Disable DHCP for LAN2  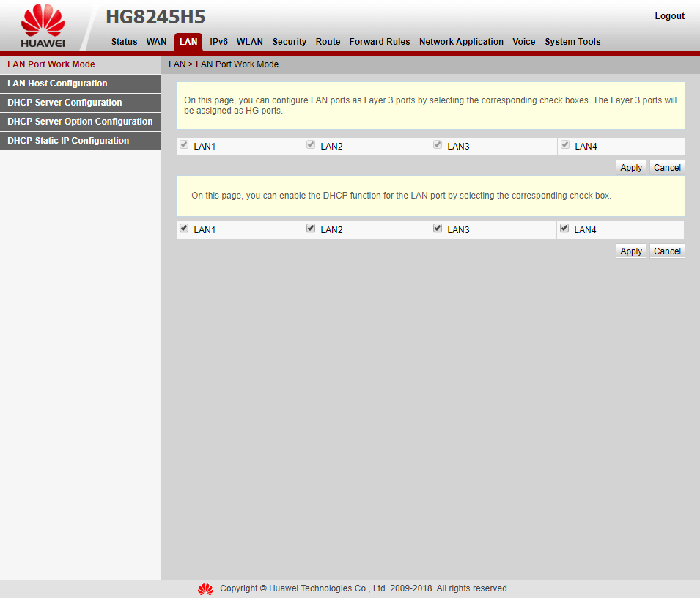[310, 228]
